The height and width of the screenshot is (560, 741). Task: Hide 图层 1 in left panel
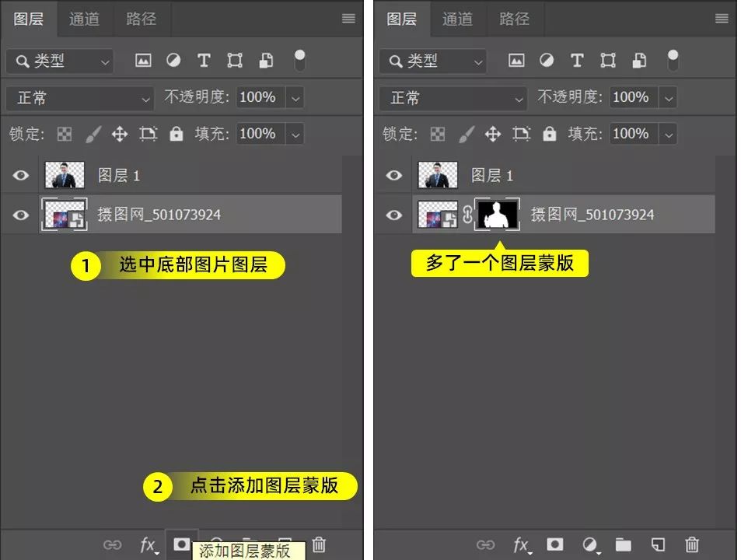click(x=21, y=175)
